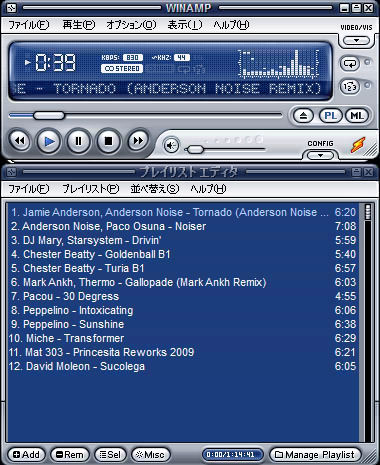Click the eject/open file icon
The width and height of the screenshot is (380, 465).
click(x=303, y=116)
